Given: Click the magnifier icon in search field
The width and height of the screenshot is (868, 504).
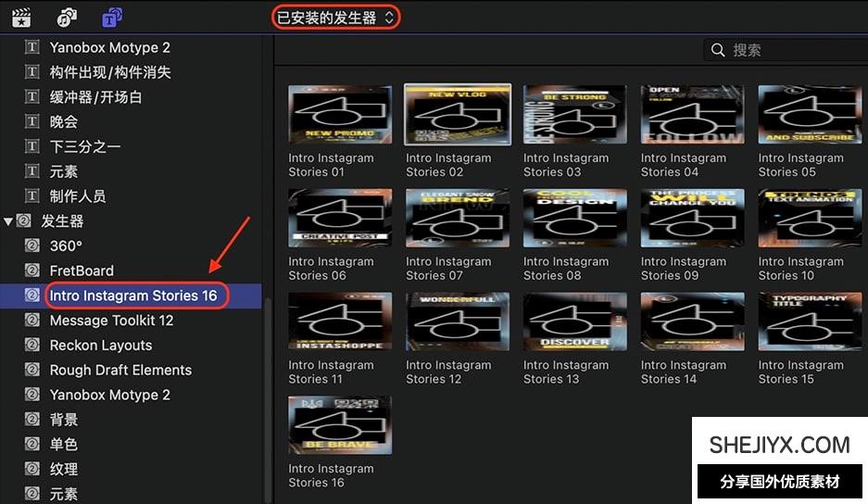Looking at the screenshot, I should 717,50.
